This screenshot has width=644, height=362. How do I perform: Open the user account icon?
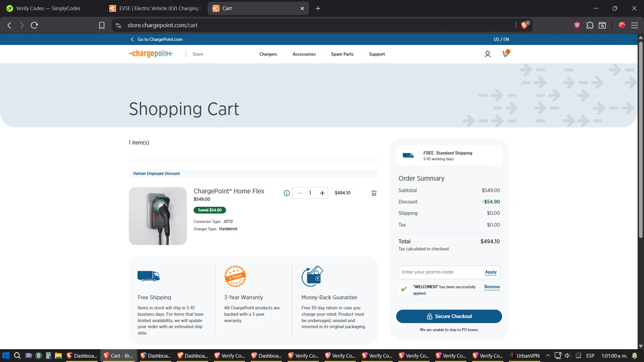487,54
